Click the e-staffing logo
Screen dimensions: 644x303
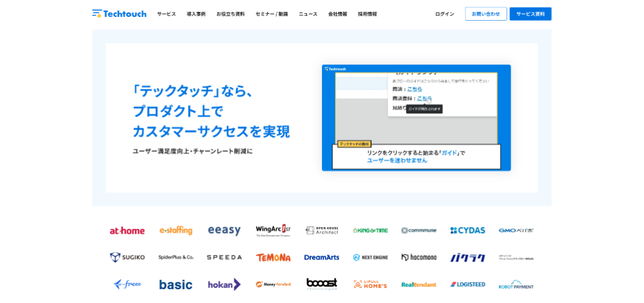click(176, 230)
